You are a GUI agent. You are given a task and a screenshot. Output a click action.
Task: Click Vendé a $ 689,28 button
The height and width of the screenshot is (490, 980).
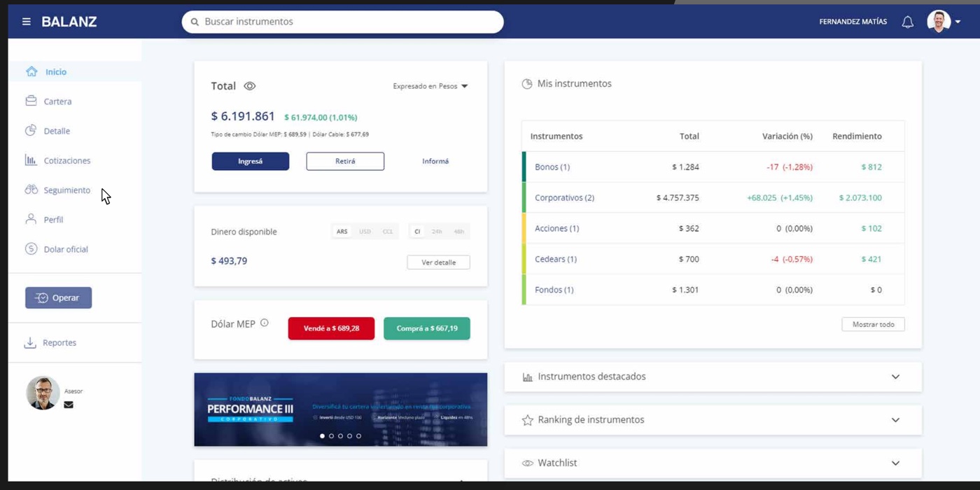331,328
